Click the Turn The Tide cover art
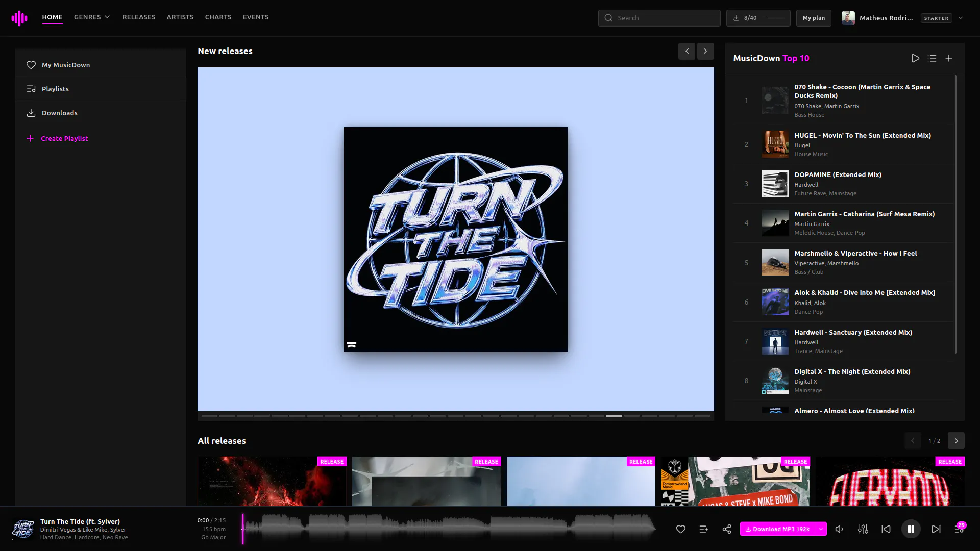Viewport: 980px width, 551px height. pyautogui.click(x=455, y=239)
